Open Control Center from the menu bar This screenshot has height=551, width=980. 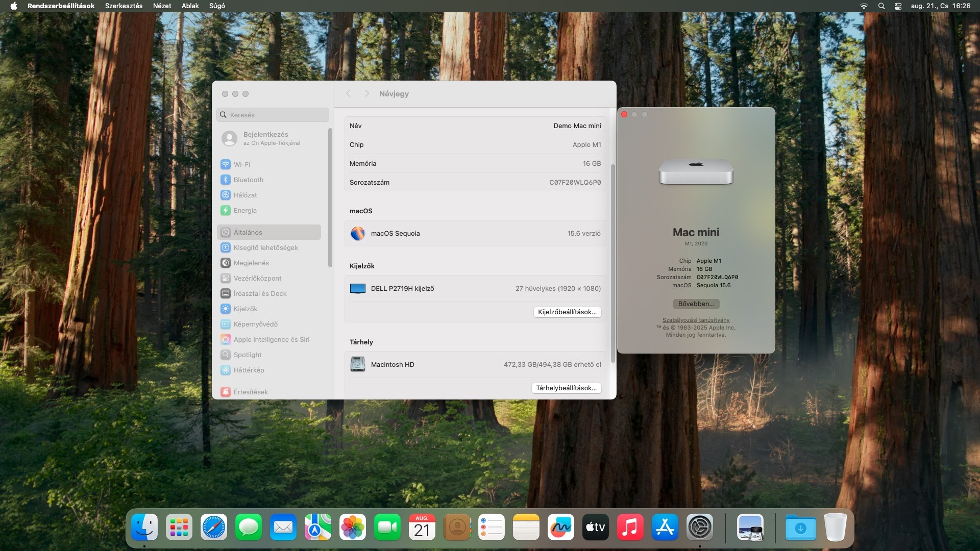[x=898, y=6]
